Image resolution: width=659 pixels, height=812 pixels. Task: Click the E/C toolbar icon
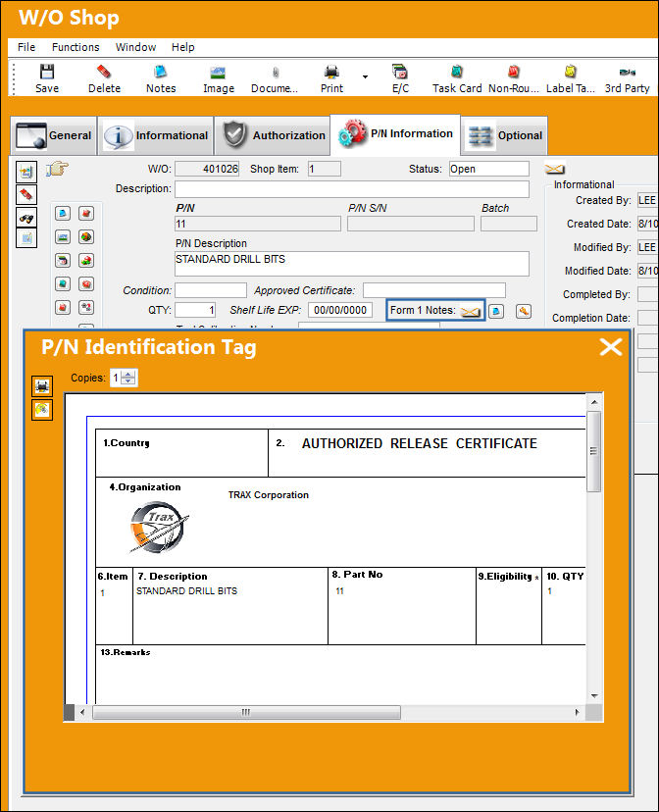click(x=400, y=78)
